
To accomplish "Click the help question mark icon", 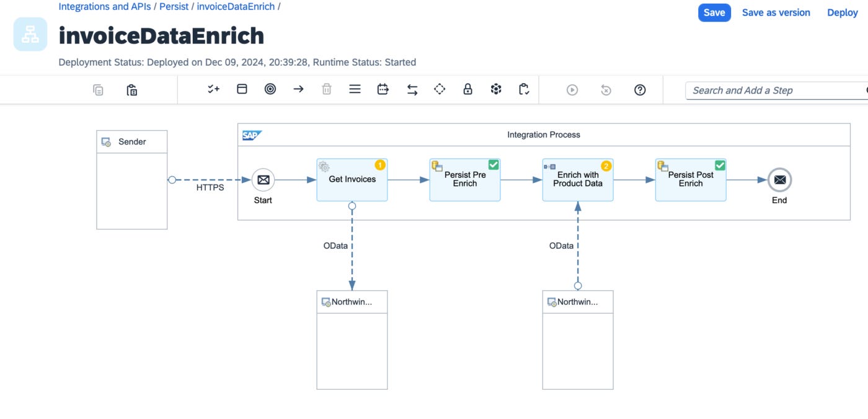I will click(x=640, y=90).
